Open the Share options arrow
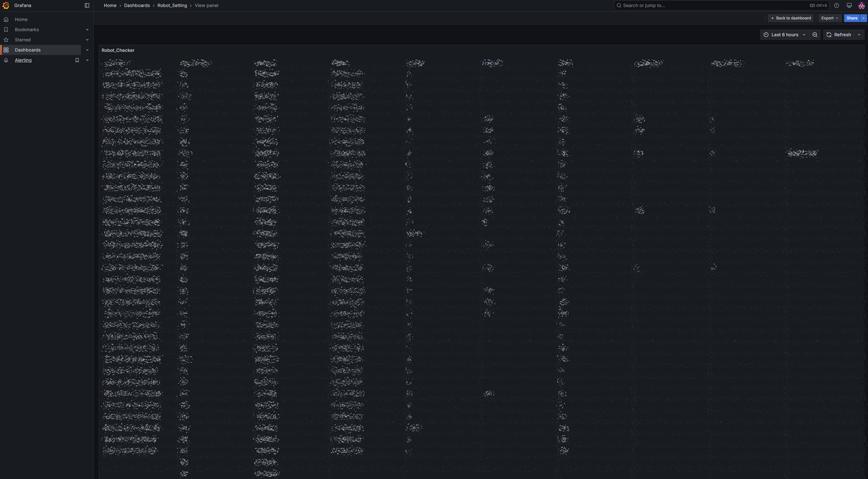868x479 pixels. click(x=864, y=18)
